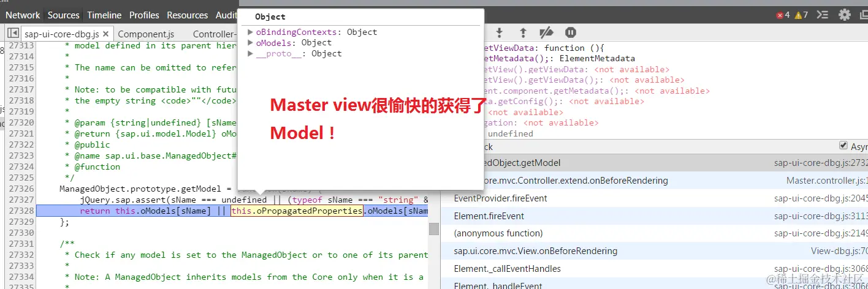Select EventProvider.fireEvent call stack frame
This screenshot has height=289, width=868.
(x=654, y=198)
